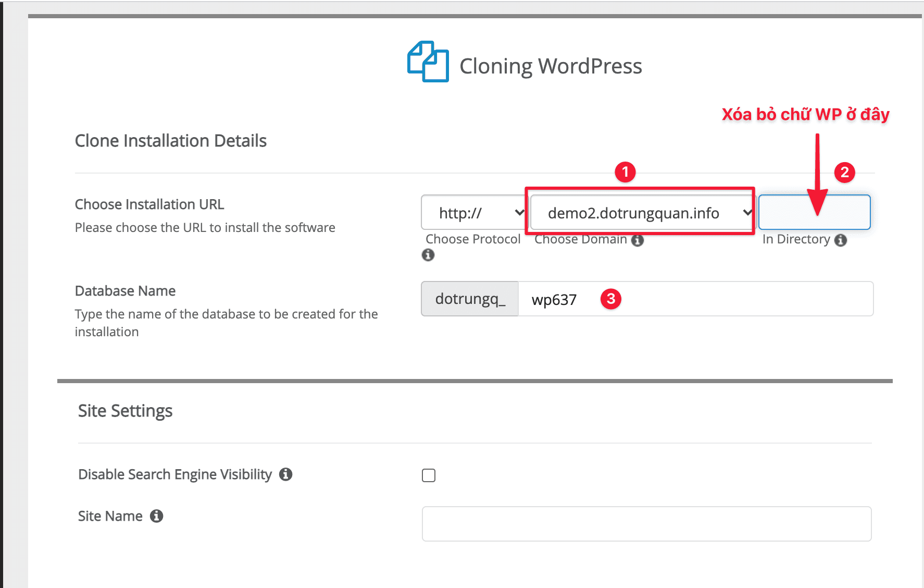Click the red numbered badge 3
Viewport: 924px width, 588px height.
pos(612,299)
